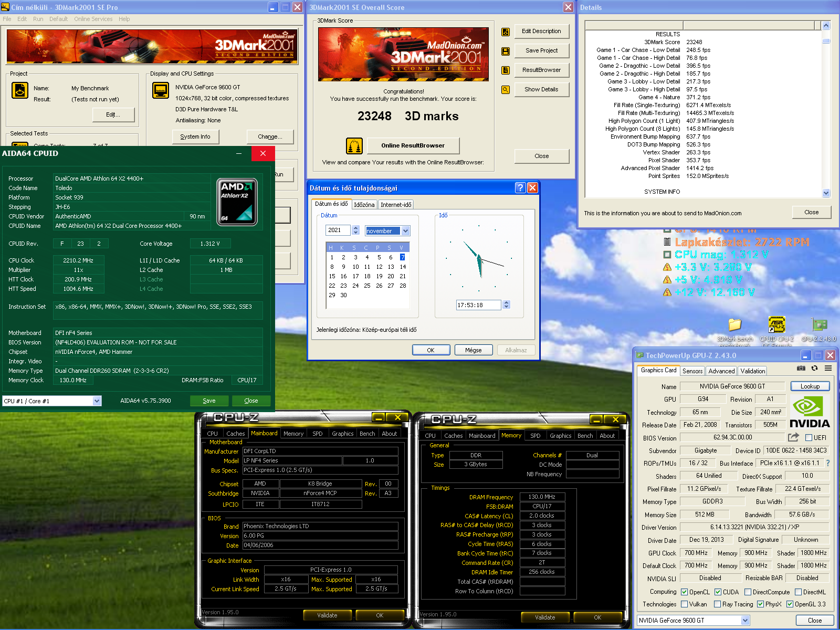Image resolution: width=840 pixels, height=630 pixels.
Task: Take a GPU-Z screenshot with the camera icon
Action: click(x=801, y=369)
